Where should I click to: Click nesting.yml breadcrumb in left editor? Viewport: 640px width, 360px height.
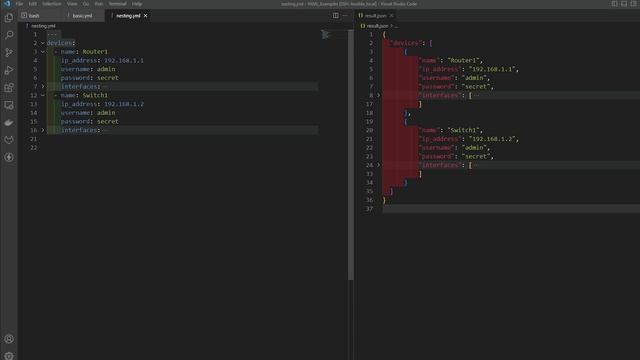tap(43, 26)
